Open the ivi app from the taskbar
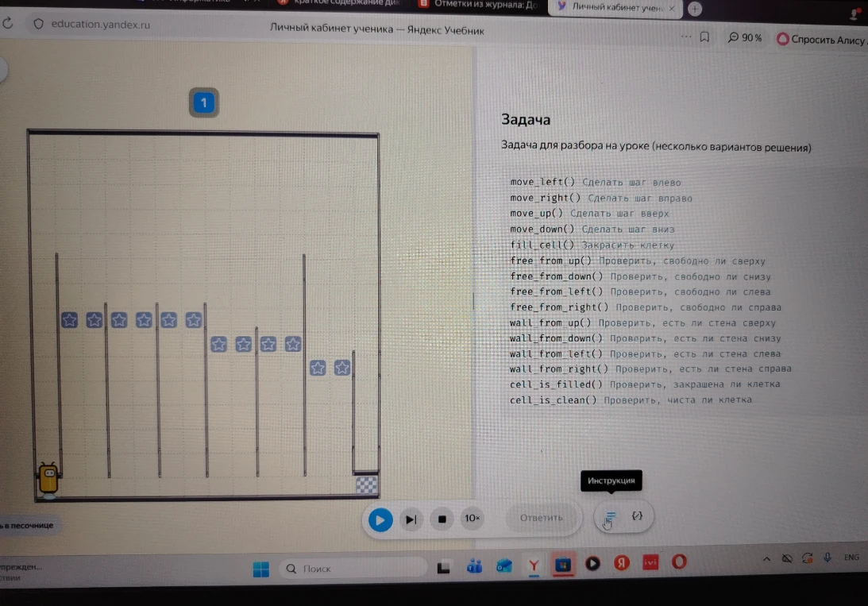 (x=650, y=562)
